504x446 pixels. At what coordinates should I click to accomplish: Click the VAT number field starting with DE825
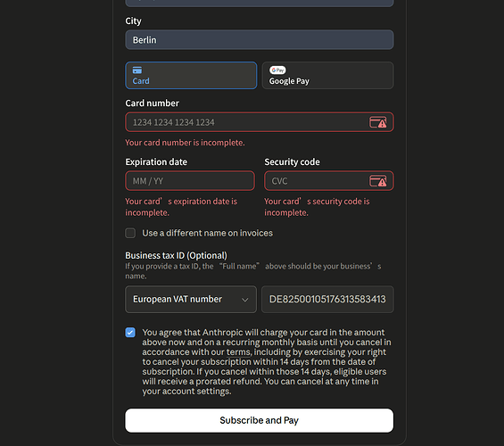point(327,299)
